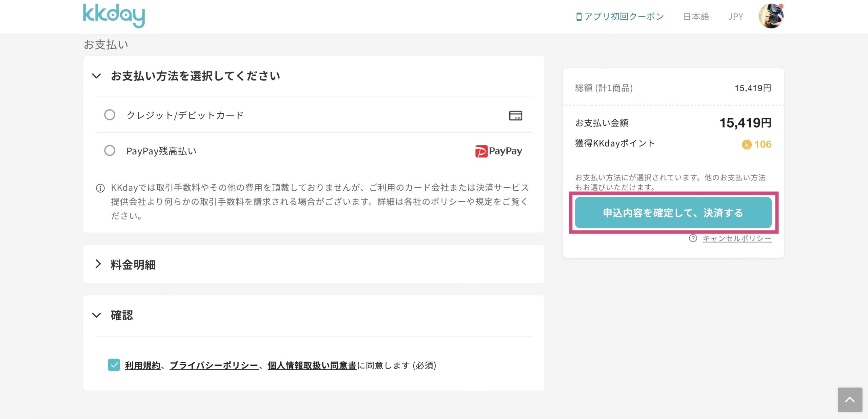868x419 pixels.
Task: Open the 日本語 language selector
Action: 696,17
